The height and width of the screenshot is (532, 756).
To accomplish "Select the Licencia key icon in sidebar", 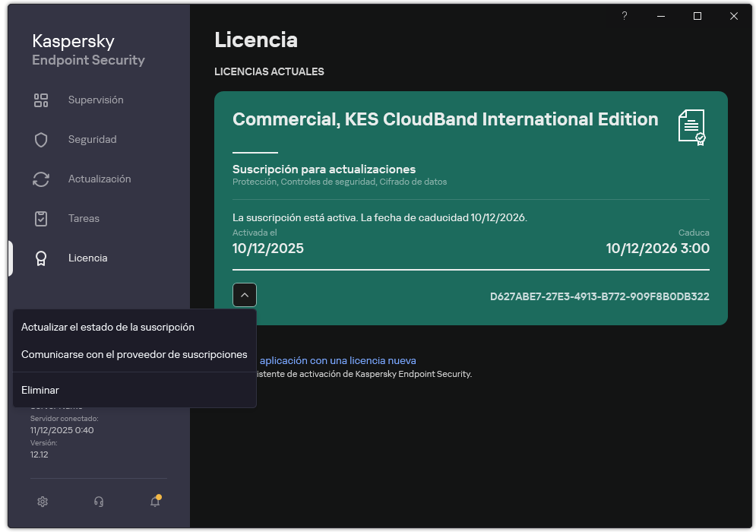I will click(40, 258).
